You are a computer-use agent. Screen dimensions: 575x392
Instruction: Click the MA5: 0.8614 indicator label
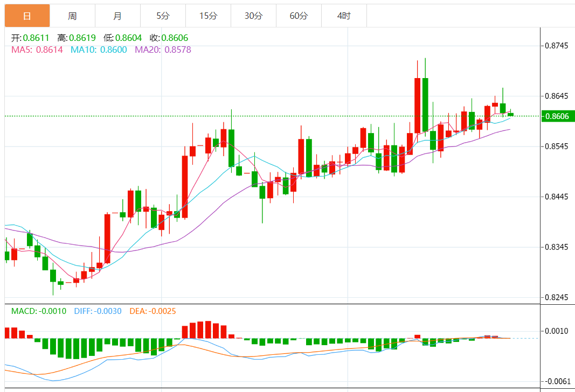(x=37, y=50)
